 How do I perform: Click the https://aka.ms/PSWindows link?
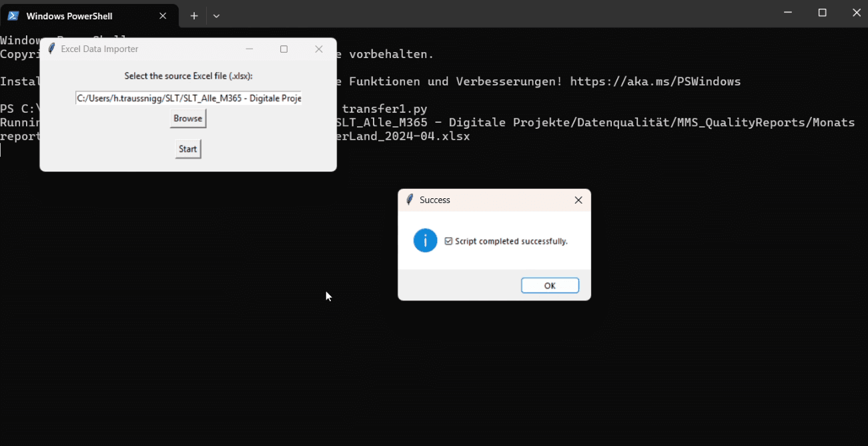tap(655, 81)
